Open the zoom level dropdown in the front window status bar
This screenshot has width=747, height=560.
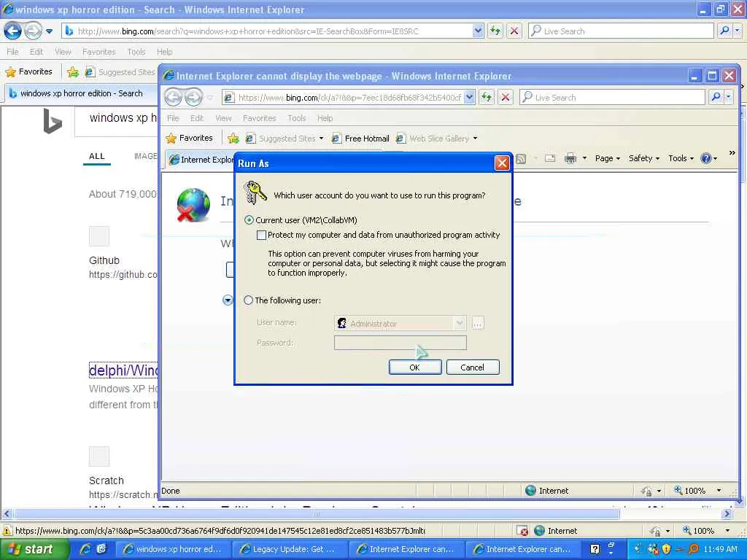pos(719,491)
